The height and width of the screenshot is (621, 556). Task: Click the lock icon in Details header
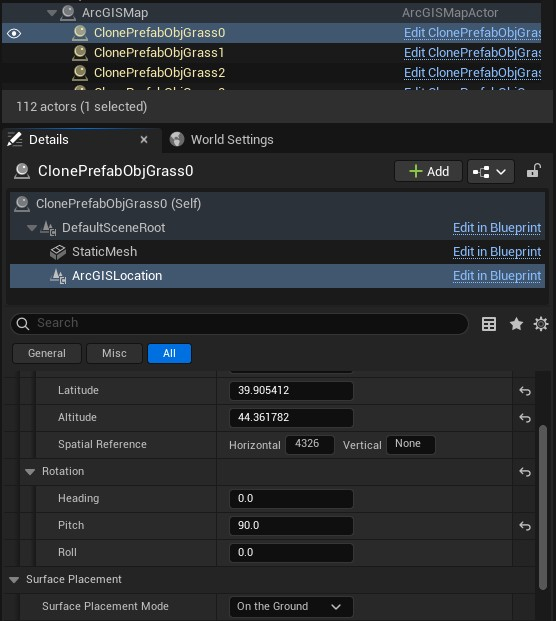(x=533, y=171)
